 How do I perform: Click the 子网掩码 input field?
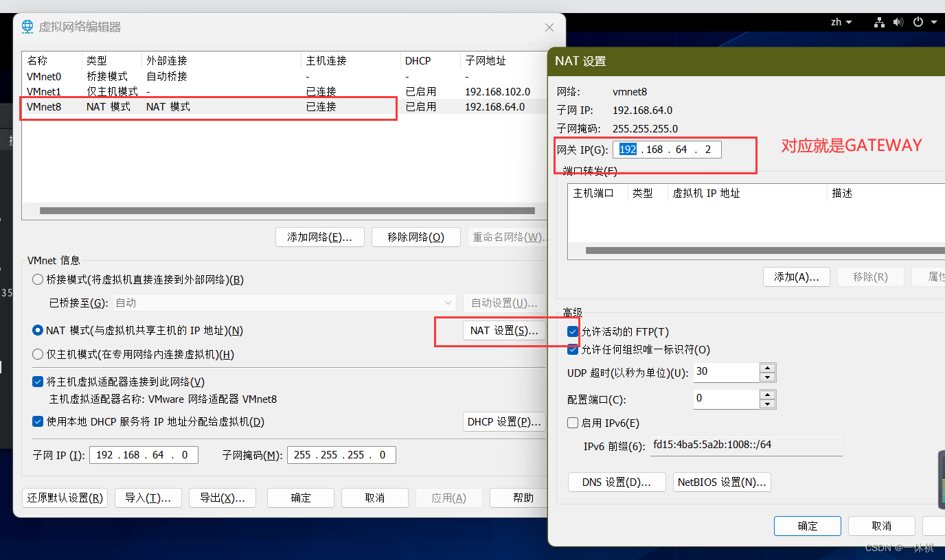[341, 454]
